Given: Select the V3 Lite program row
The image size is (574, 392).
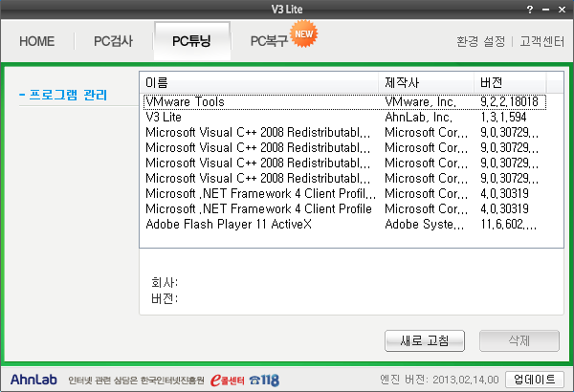Looking at the screenshot, I should coord(344,118).
